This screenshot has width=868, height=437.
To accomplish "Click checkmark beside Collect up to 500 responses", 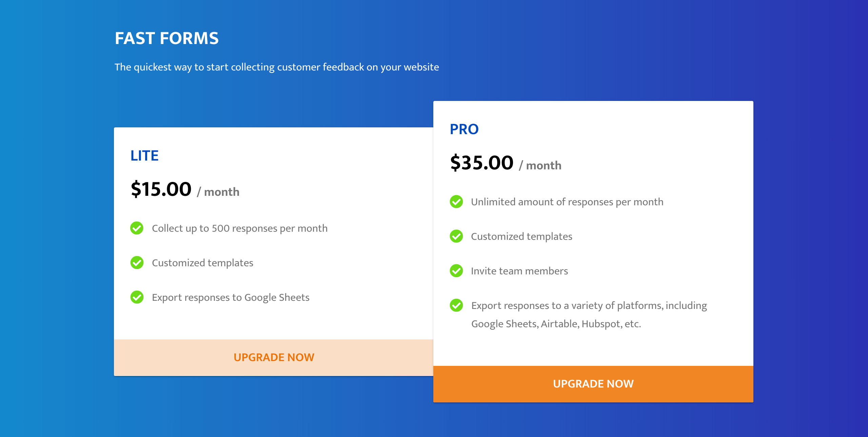I will coord(137,228).
